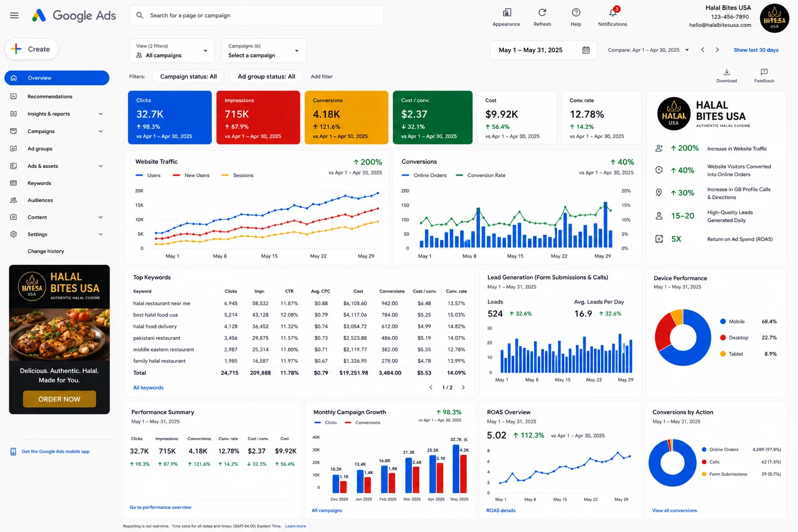Go to next date period arrow
The width and height of the screenshot is (798, 532).
pyautogui.click(x=717, y=50)
